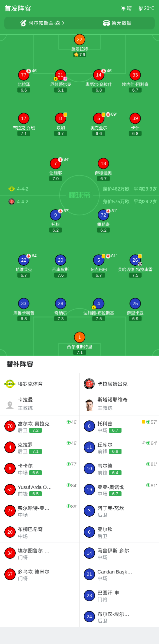Tap 埃罗克体育 team logo in substitutes

(10, 384)
